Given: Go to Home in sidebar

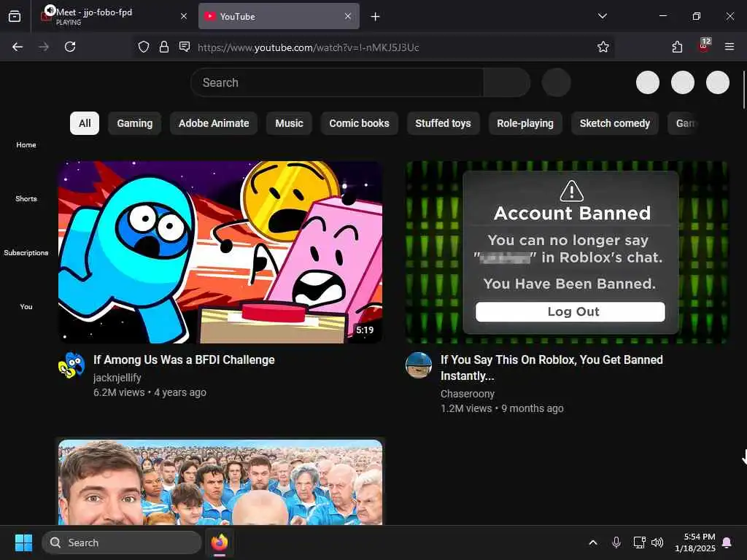Looking at the screenshot, I should point(26,145).
